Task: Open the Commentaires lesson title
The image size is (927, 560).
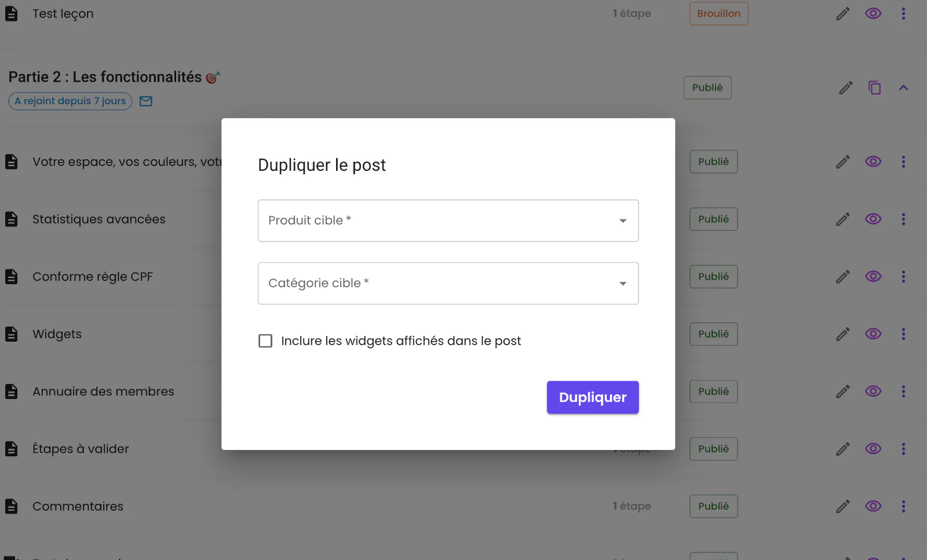Action: click(x=78, y=506)
